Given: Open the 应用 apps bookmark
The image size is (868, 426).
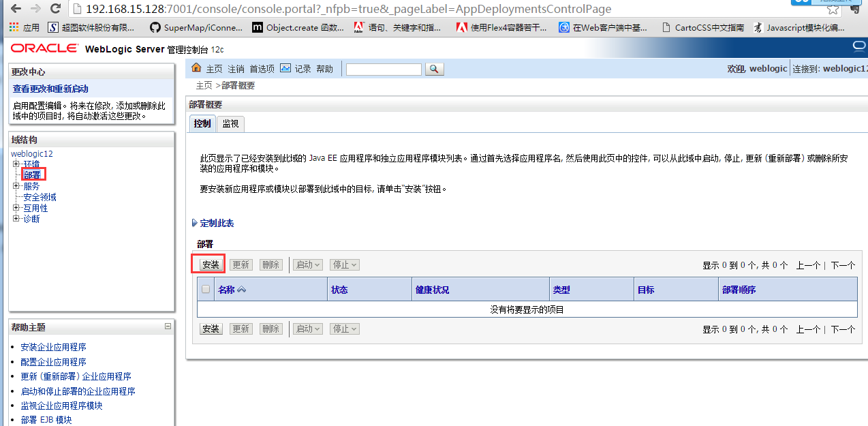Looking at the screenshot, I should [x=25, y=28].
